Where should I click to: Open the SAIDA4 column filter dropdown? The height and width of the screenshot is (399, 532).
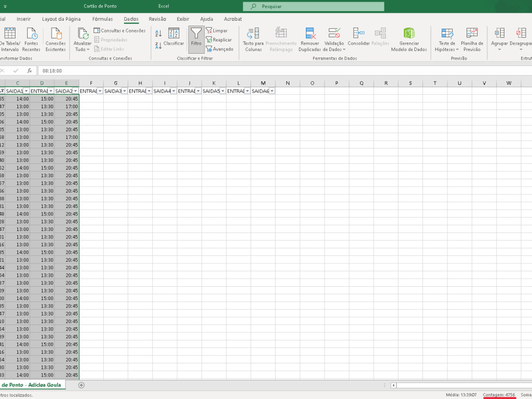[x=173, y=91]
